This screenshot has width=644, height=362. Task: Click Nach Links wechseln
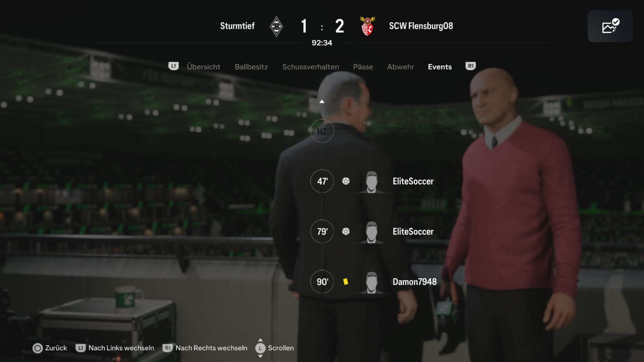[x=115, y=348]
